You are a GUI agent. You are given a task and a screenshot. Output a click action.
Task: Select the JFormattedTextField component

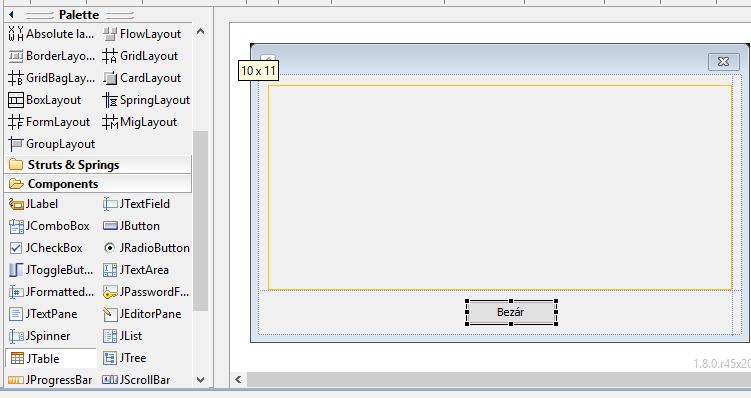[51, 292]
